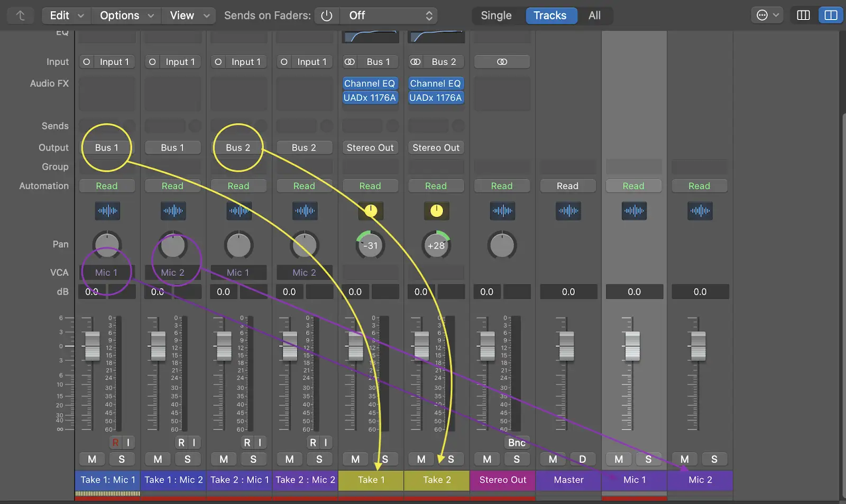Mute the Take 1: Mic 1 channel
Viewport: 846px width, 504px height.
click(x=92, y=459)
